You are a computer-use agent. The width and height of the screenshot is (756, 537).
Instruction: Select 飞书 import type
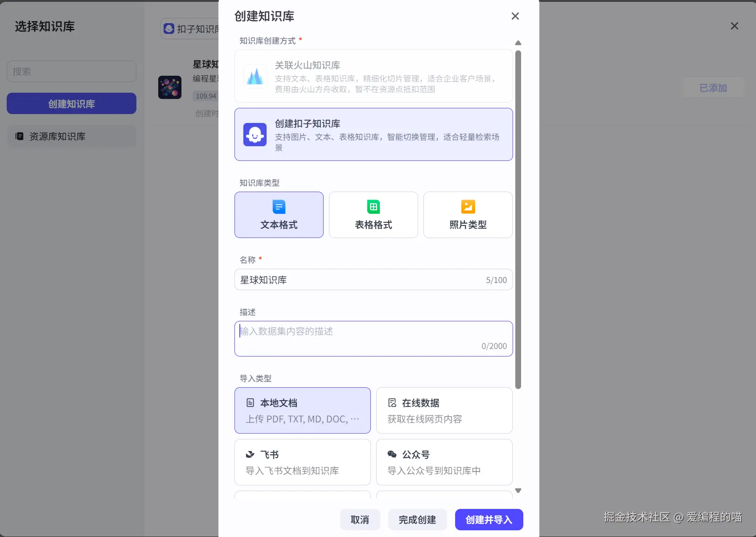(x=303, y=462)
